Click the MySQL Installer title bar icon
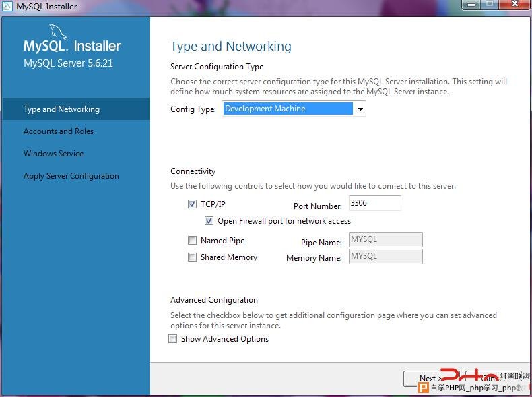Screen dimensions: 532x397 (x=7, y=6)
